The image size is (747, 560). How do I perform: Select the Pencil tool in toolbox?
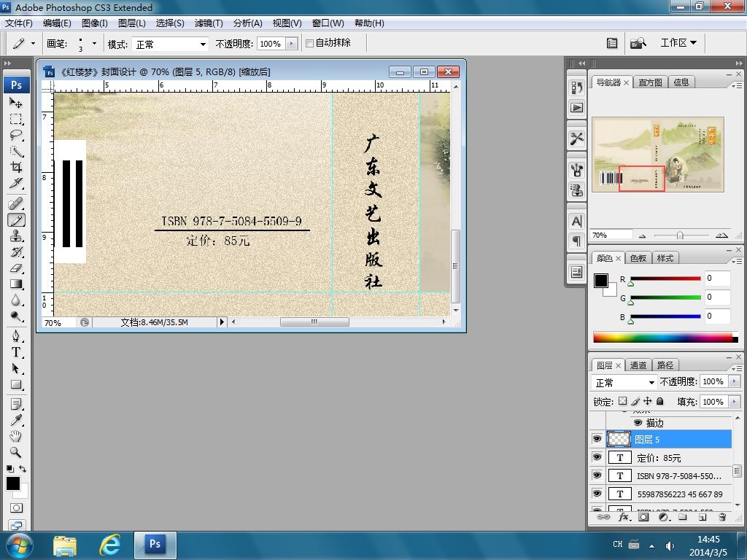coord(16,220)
